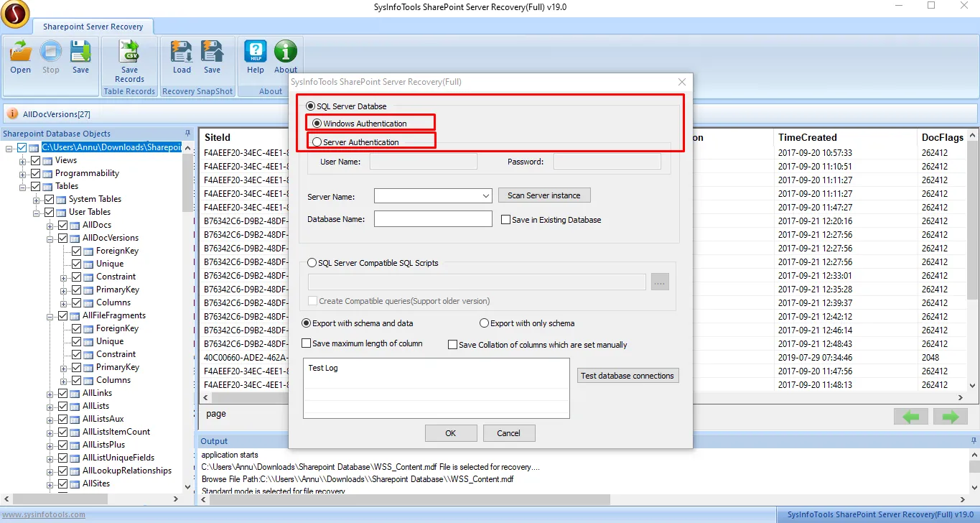Click the Stop icon in the toolbar
Screen dimensions: 980x523
[x=51, y=51]
